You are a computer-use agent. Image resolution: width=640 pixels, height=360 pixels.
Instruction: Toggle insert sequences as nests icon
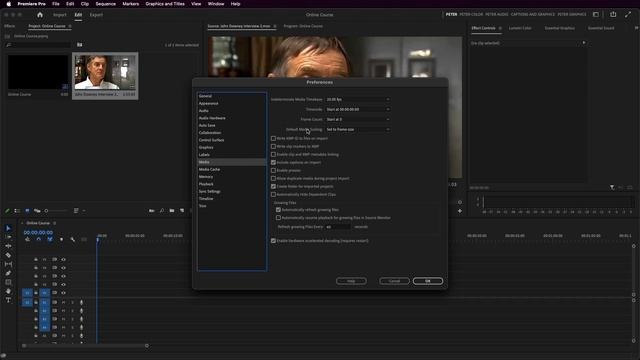click(x=27, y=240)
